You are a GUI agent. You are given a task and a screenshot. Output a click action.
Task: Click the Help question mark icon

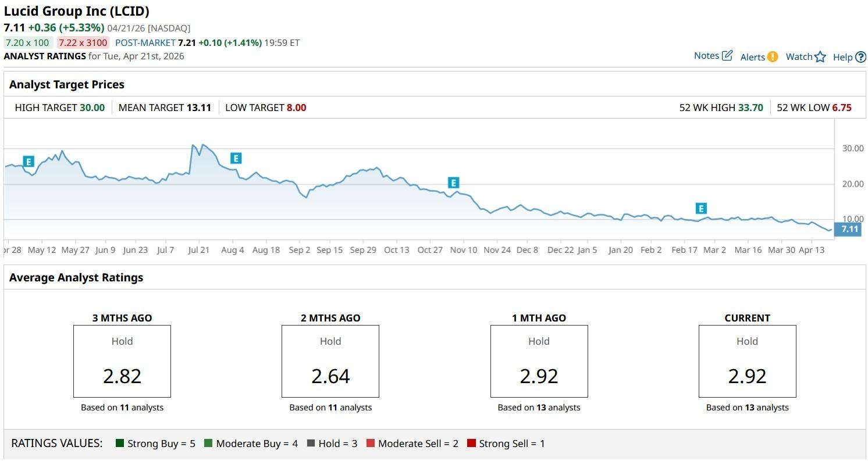(861, 57)
